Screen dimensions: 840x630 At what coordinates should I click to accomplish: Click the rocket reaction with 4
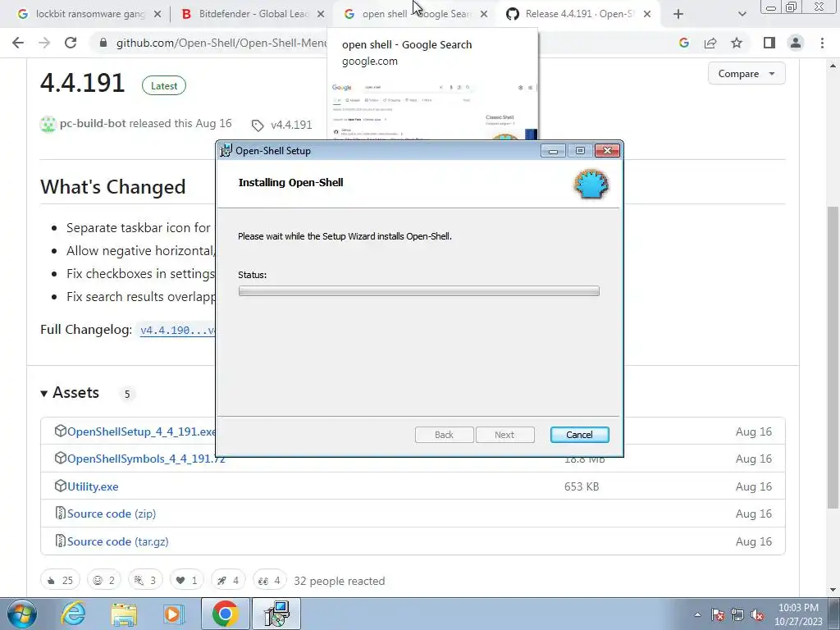(x=228, y=580)
